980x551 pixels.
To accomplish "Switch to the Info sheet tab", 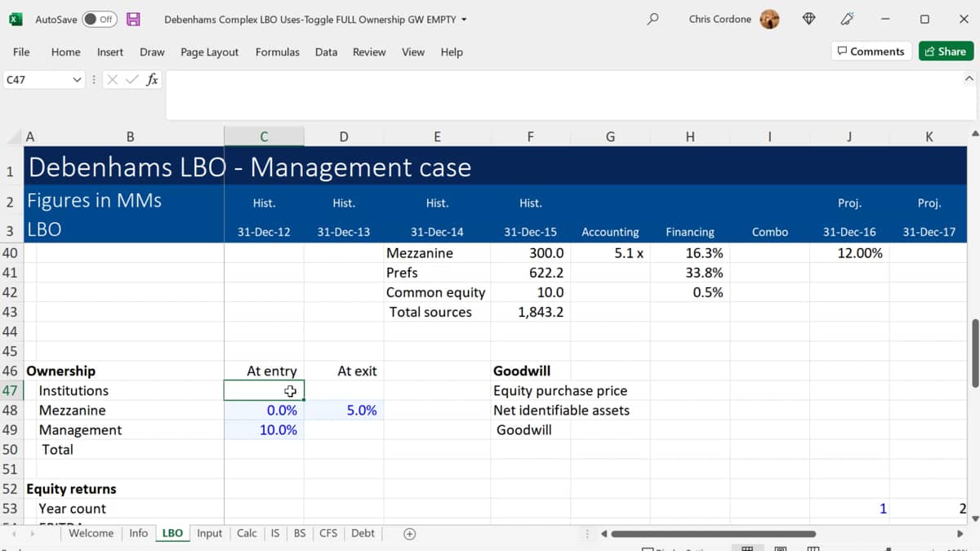I will click(x=138, y=533).
